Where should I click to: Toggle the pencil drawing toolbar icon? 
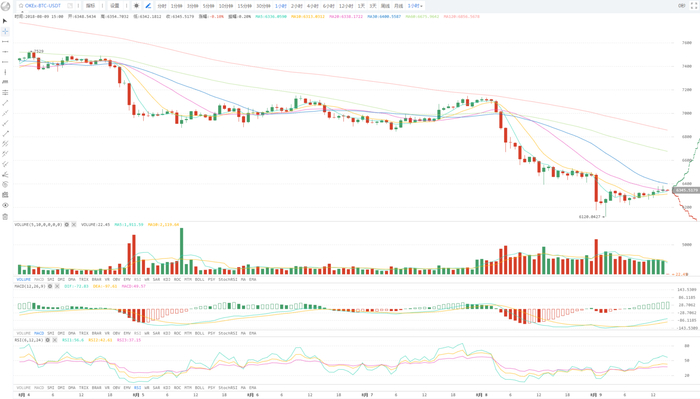[x=148, y=6]
